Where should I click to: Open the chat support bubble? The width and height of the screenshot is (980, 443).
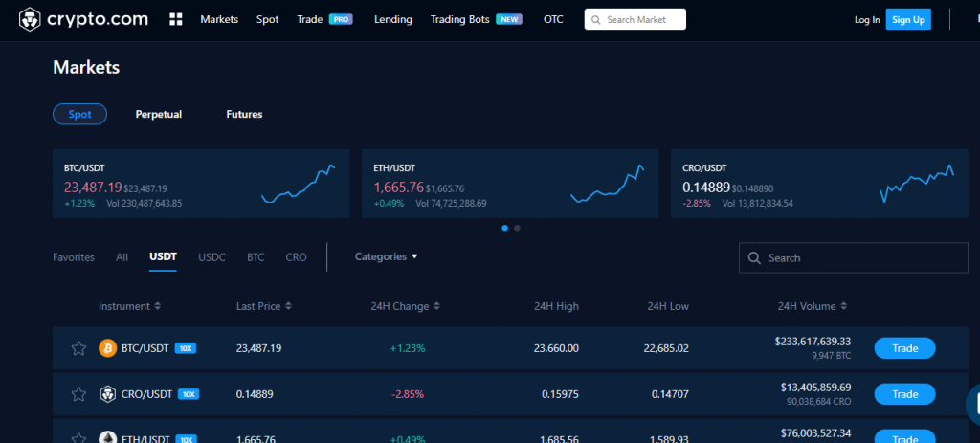[x=973, y=405]
